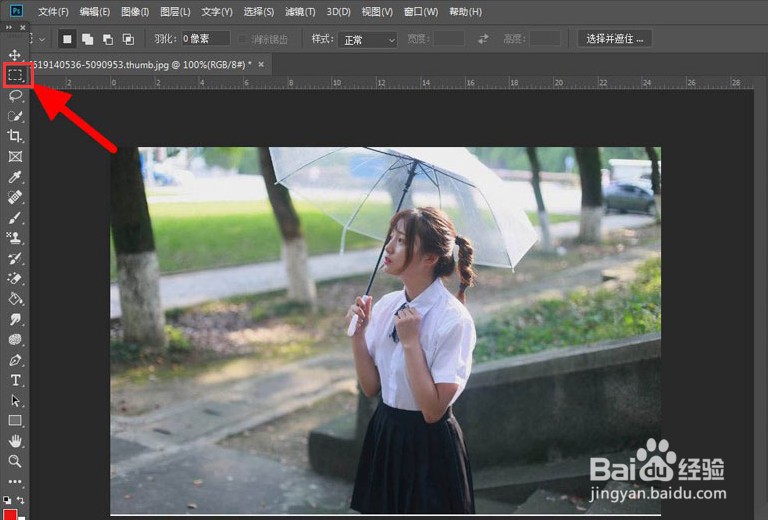The height and width of the screenshot is (520, 768).
Task: Open the 文字(Y) menu
Action: [216, 12]
